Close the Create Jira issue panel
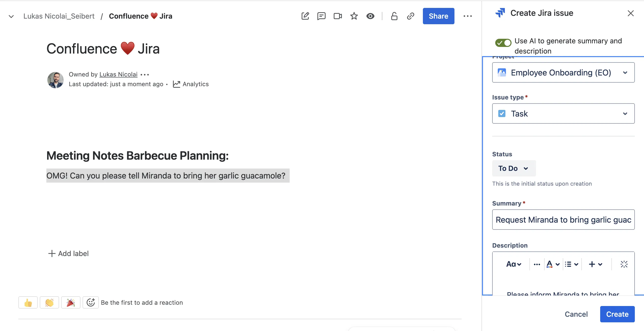The width and height of the screenshot is (644, 331). point(631,13)
